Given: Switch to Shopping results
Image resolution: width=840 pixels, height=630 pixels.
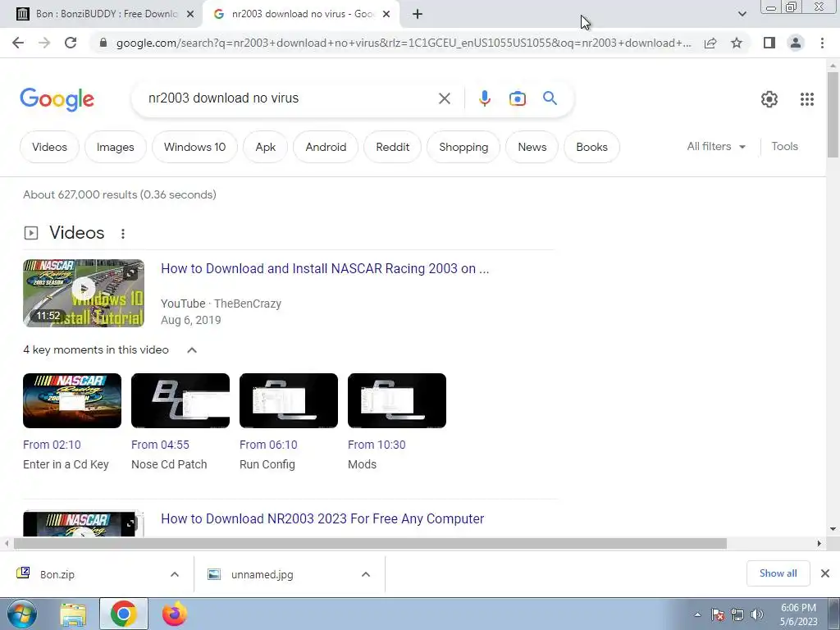Looking at the screenshot, I should (x=463, y=147).
